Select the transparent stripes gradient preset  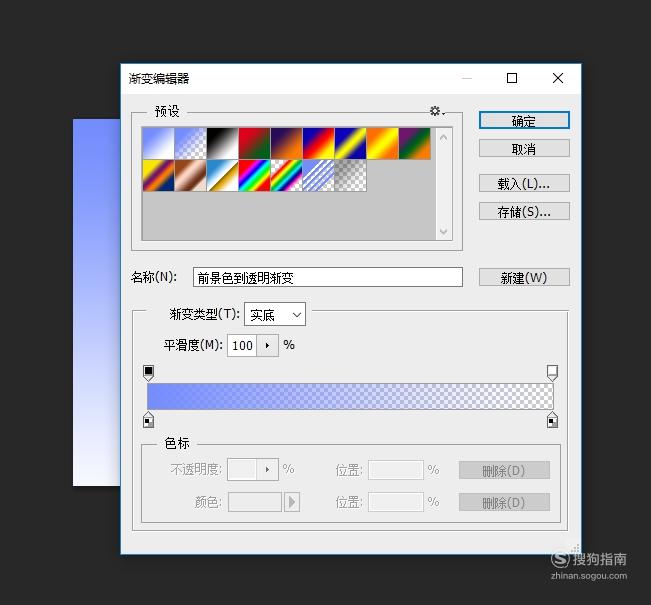(318, 176)
